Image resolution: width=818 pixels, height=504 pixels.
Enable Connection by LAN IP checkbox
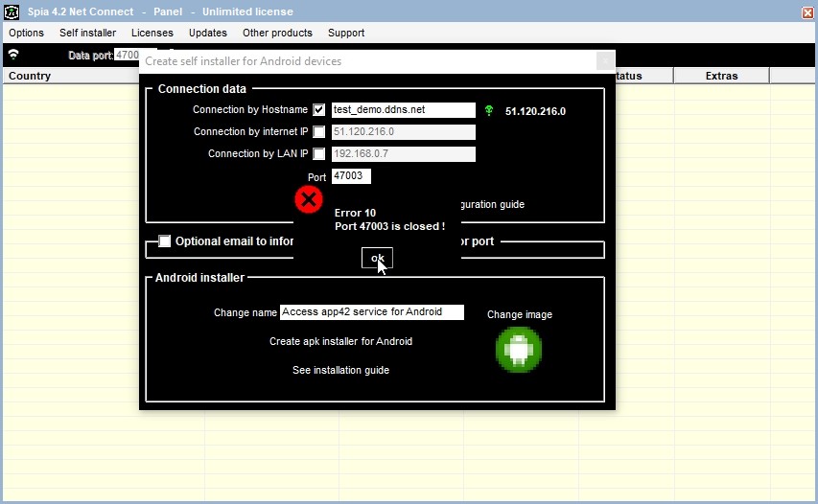pyautogui.click(x=318, y=153)
